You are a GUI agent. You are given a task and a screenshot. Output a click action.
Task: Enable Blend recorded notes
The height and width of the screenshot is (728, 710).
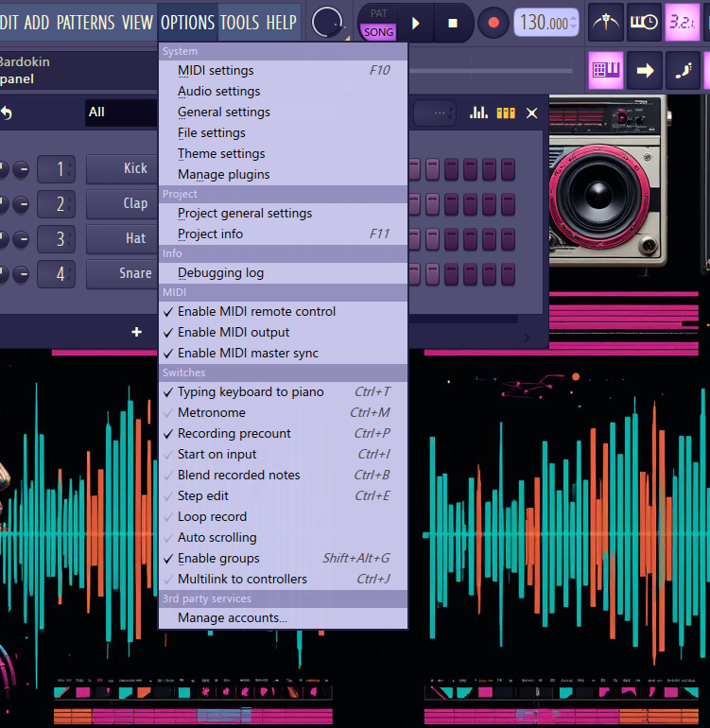pos(284,476)
